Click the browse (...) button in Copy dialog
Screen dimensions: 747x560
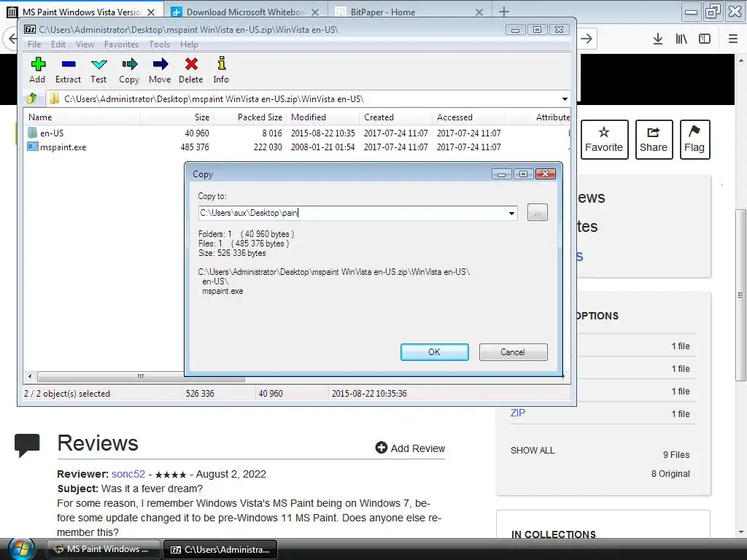(538, 212)
